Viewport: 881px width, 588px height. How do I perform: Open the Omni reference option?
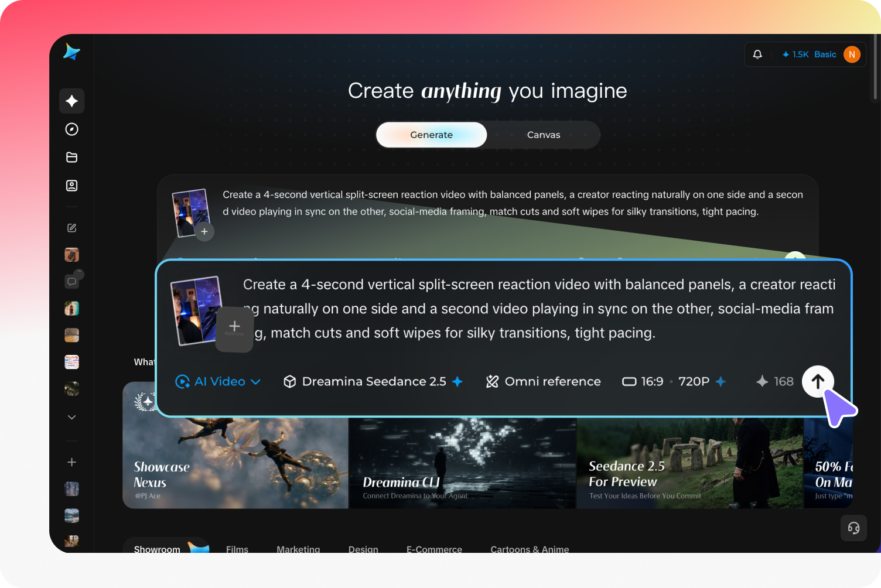(544, 381)
